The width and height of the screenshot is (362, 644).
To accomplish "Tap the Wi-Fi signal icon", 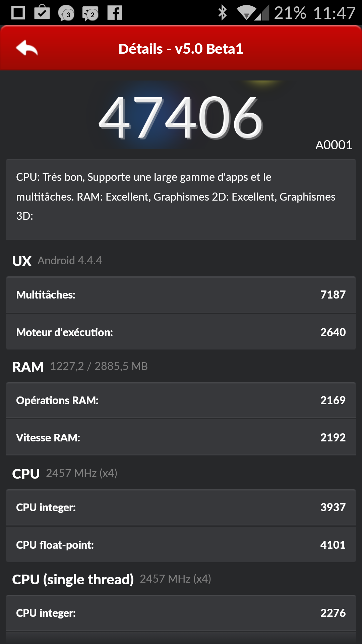I will [x=247, y=13].
